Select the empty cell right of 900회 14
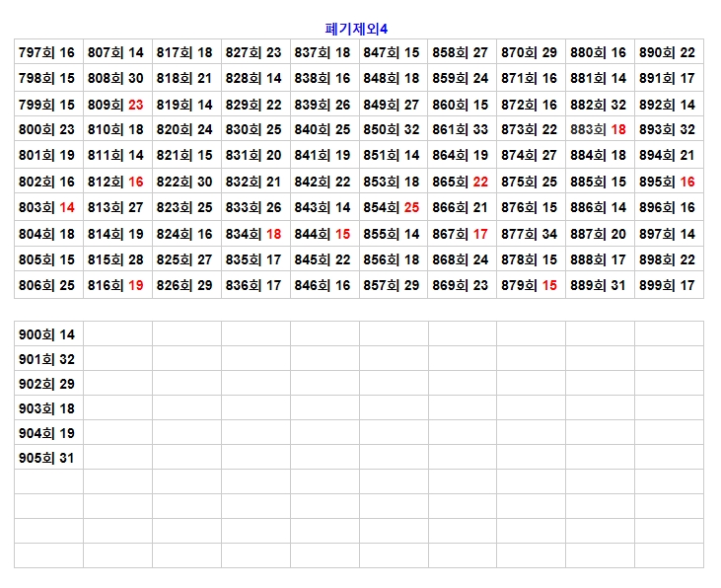Image resolution: width=721 pixels, height=588 pixels. click(117, 335)
